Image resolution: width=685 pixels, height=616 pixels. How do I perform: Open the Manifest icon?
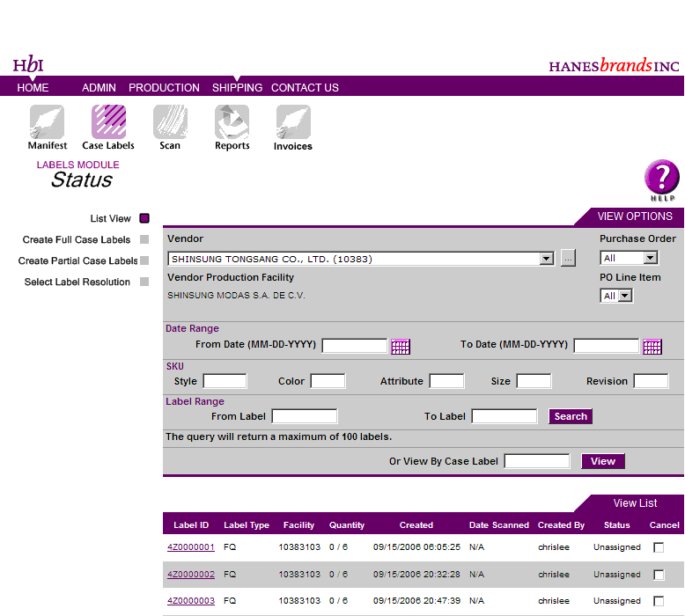pos(47,122)
